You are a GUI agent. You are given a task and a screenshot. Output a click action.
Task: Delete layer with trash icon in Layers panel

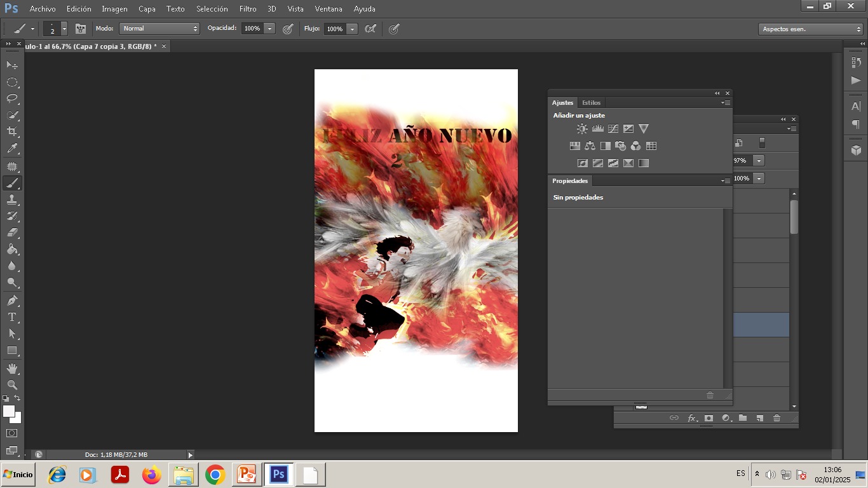point(776,418)
